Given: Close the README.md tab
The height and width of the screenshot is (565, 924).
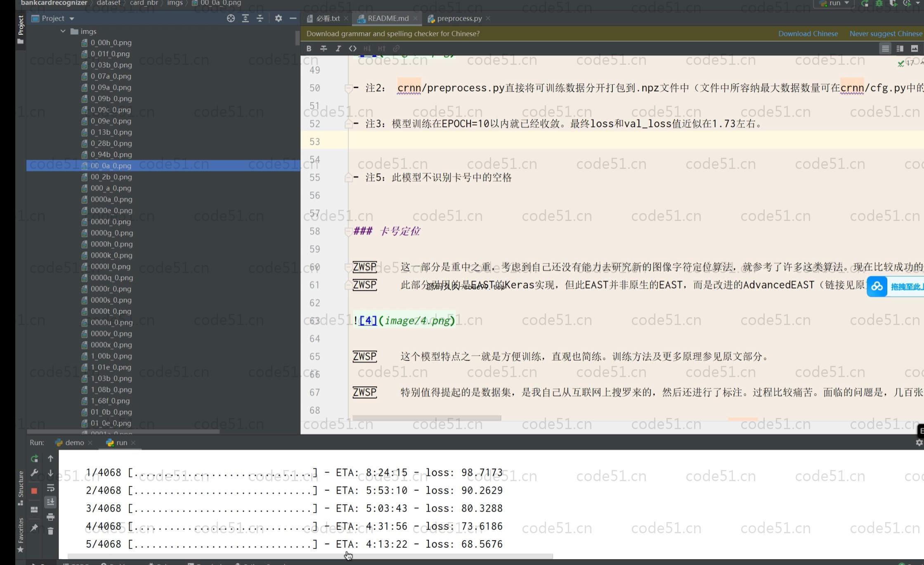Looking at the screenshot, I should (x=415, y=18).
